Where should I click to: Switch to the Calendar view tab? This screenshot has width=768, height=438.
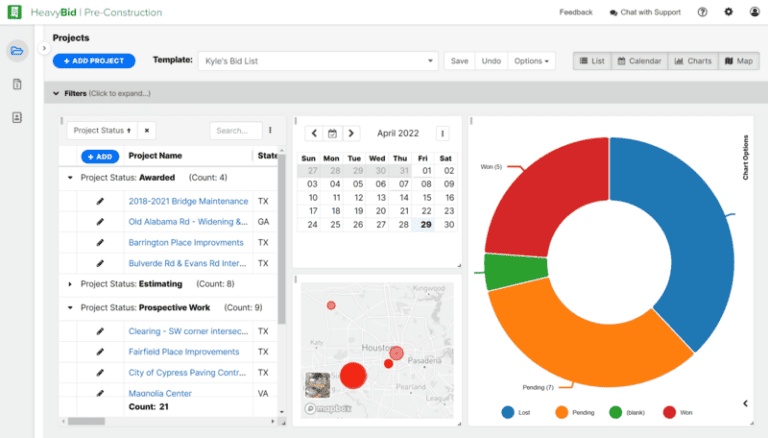coord(638,61)
